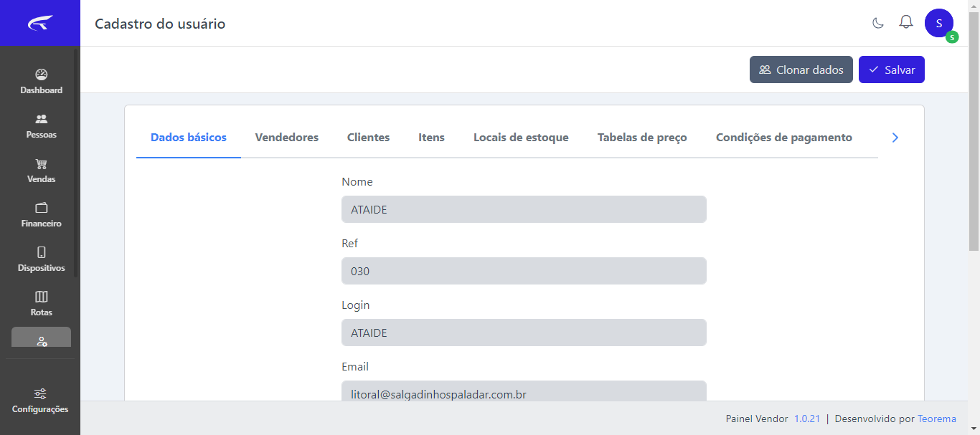Click the Salvar button
980x435 pixels.
click(x=892, y=70)
